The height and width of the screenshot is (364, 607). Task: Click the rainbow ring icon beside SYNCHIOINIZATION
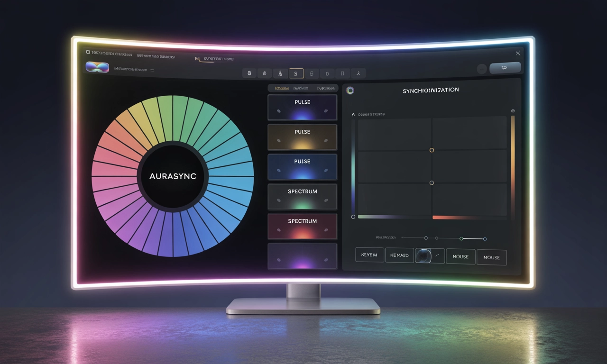point(350,91)
